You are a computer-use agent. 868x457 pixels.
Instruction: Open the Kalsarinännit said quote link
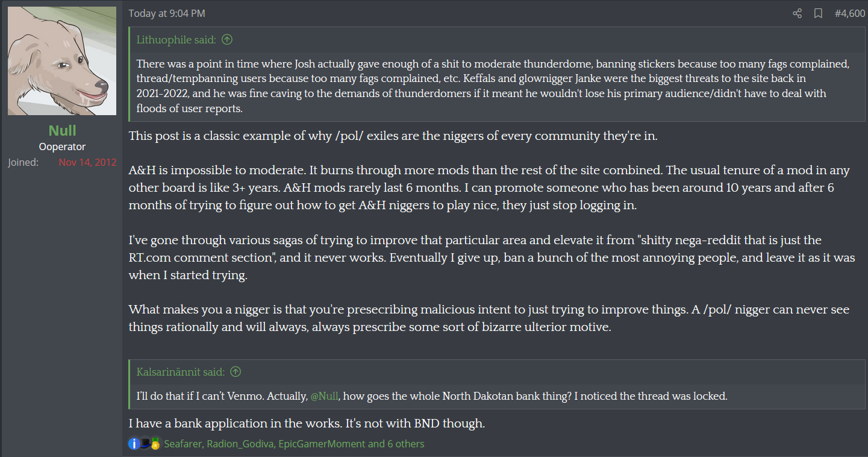181,372
